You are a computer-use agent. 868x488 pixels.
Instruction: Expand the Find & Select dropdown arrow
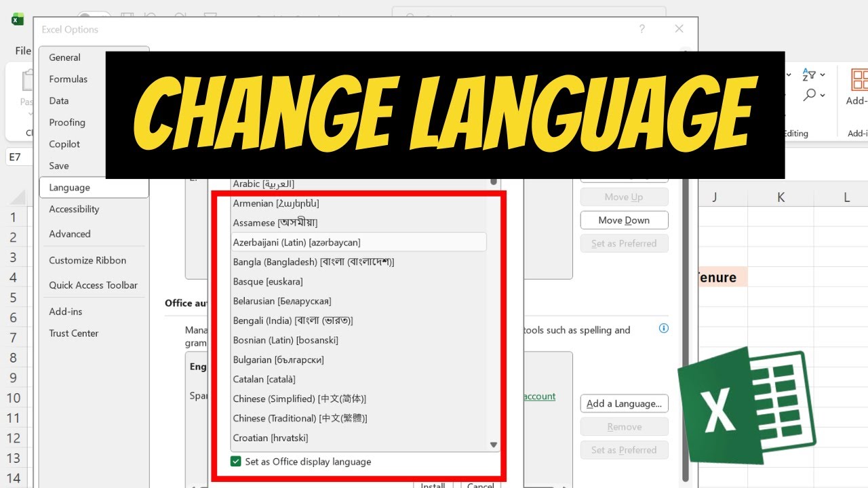823,96
